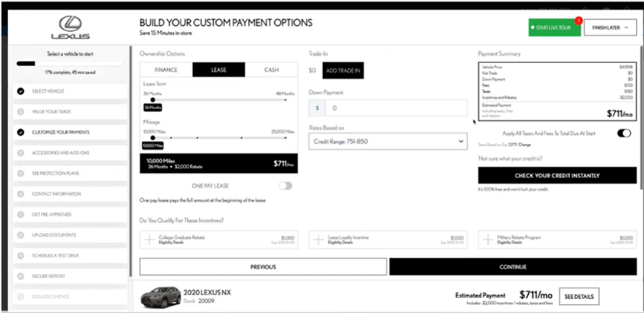The width and height of the screenshot is (644, 313).
Task: Open the Get Pre-Approved step
Action: click(71, 214)
